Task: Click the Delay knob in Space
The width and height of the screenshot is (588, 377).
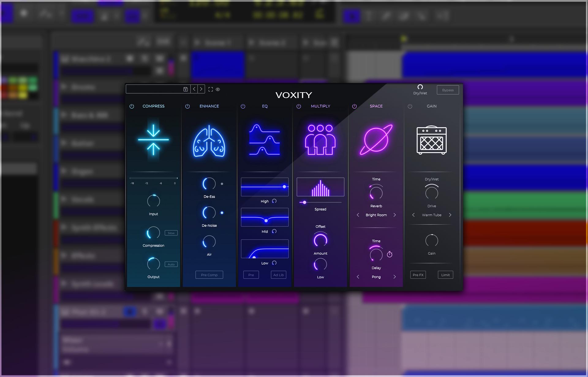Action: [x=376, y=254]
